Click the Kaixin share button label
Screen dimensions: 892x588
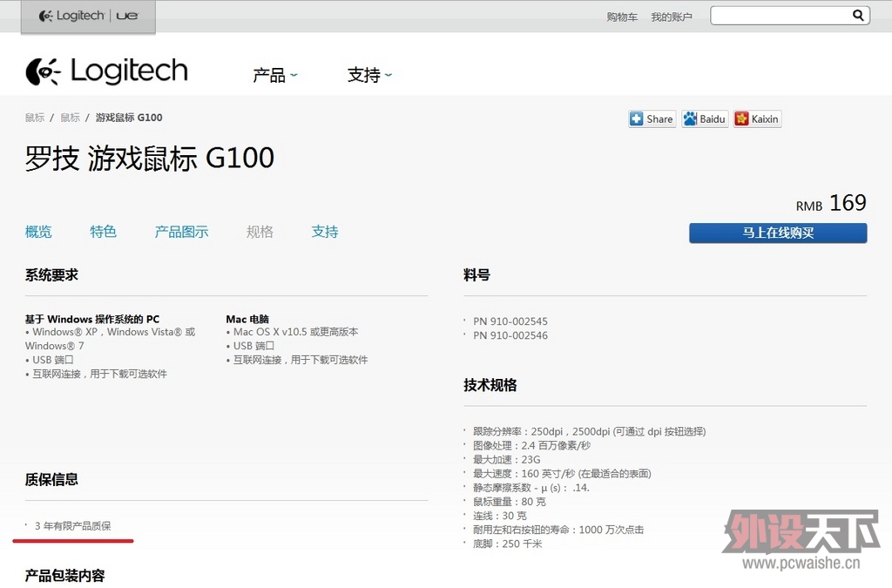(x=765, y=118)
